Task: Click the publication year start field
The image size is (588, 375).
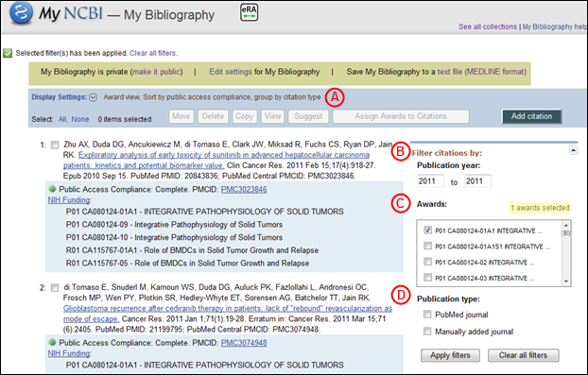Action: click(430, 181)
